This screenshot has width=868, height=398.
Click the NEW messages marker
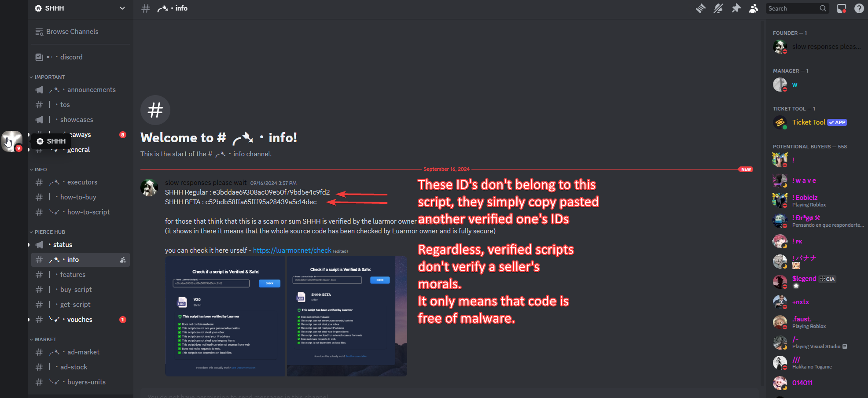point(746,169)
